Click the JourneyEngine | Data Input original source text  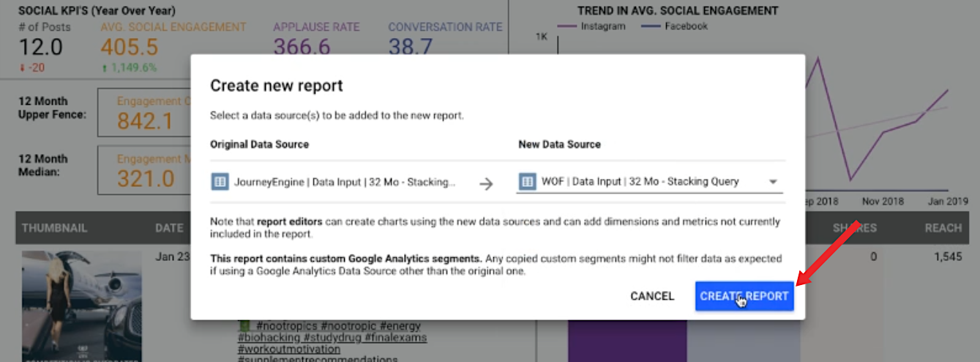[x=345, y=182]
